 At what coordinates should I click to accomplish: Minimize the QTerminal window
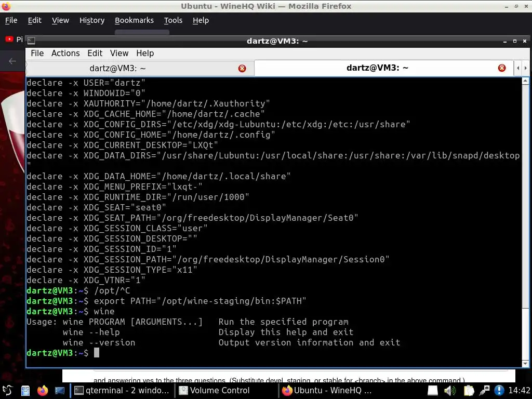click(x=505, y=41)
